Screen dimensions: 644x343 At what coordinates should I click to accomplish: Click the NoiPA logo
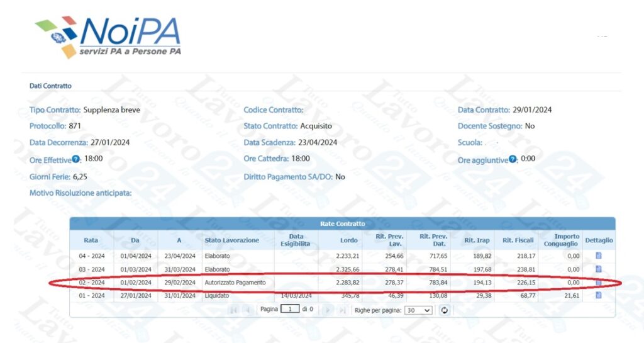point(108,37)
